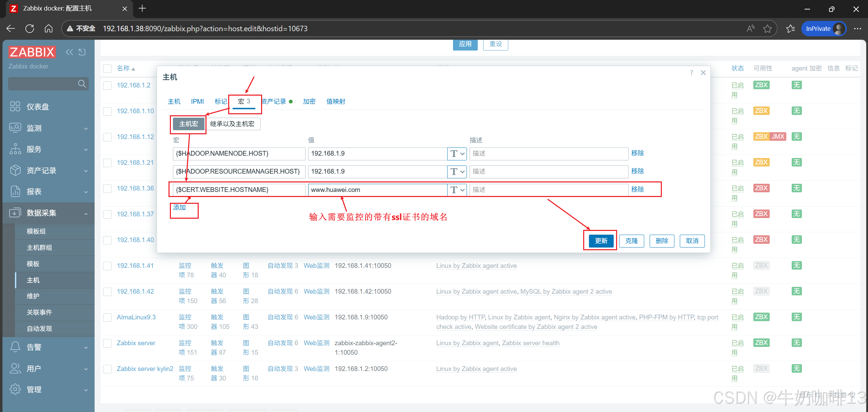Collapse the Zabbix sidebar with double-chevron icon
Viewport: 868px width, 412px height.
pyautogui.click(x=69, y=52)
